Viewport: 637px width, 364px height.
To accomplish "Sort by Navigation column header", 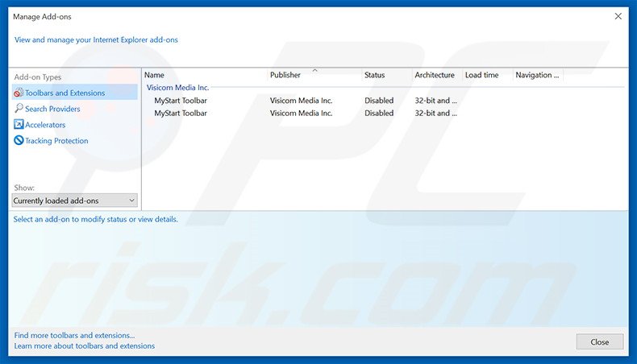I will coord(538,75).
